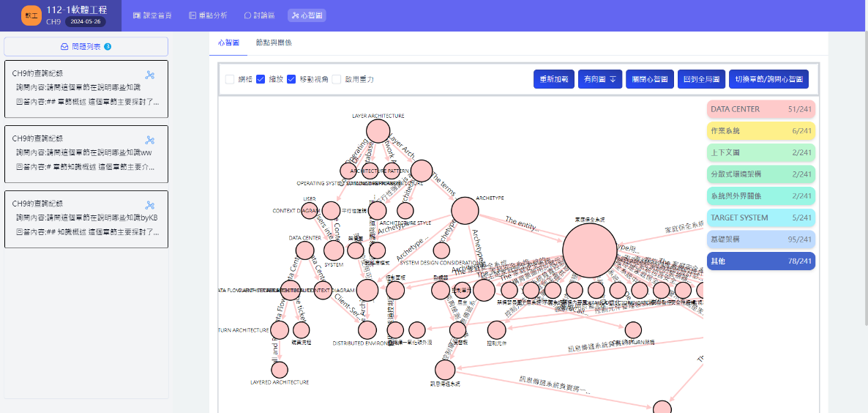Click mind map icon on second query record

coord(150,140)
